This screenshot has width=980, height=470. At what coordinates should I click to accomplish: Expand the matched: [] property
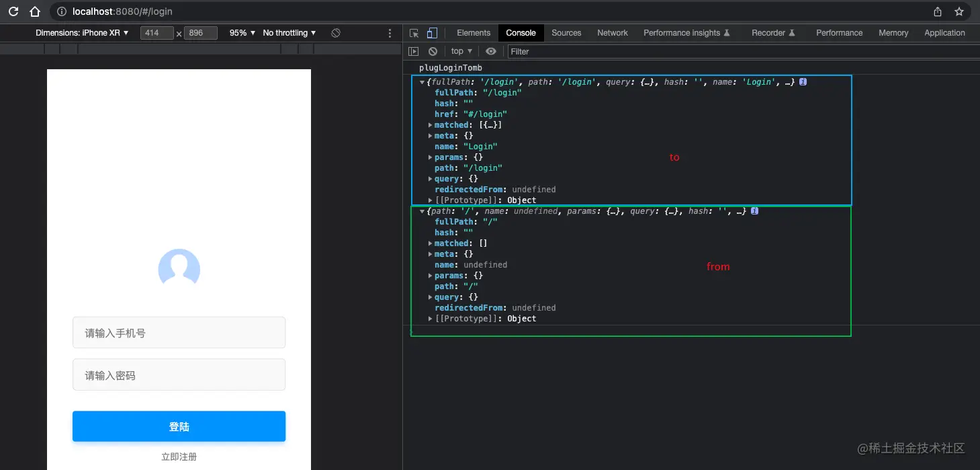coord(431,243)
